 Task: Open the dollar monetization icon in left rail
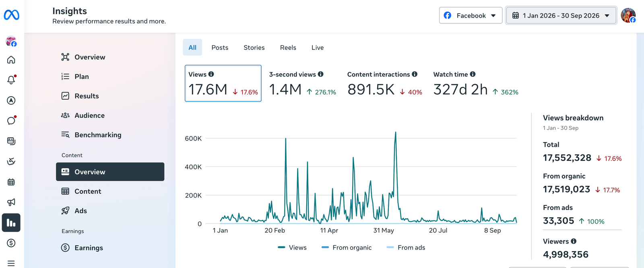tap(11, 243)
